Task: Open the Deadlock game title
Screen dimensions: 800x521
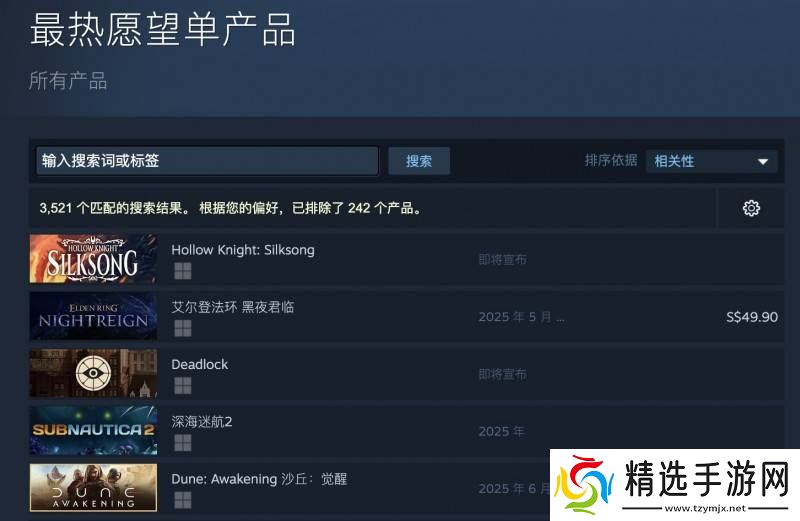Action: [x=199, y=364]
